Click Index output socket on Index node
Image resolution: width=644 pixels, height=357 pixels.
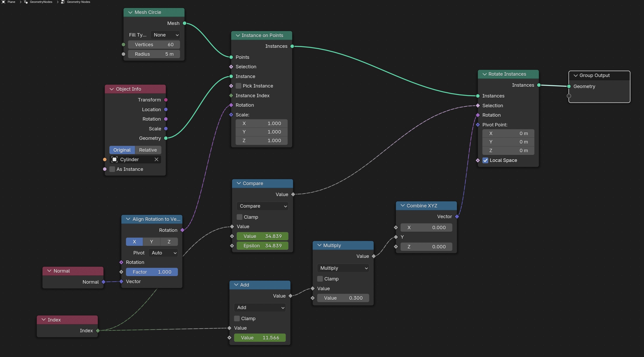coord(98,331)
